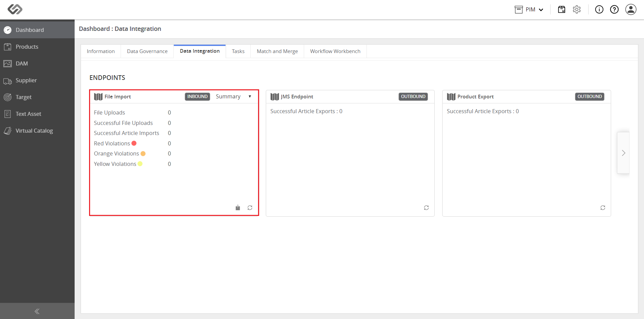Click the OUTBOUND badge on JMS Endpoint

tap(413, 96)
